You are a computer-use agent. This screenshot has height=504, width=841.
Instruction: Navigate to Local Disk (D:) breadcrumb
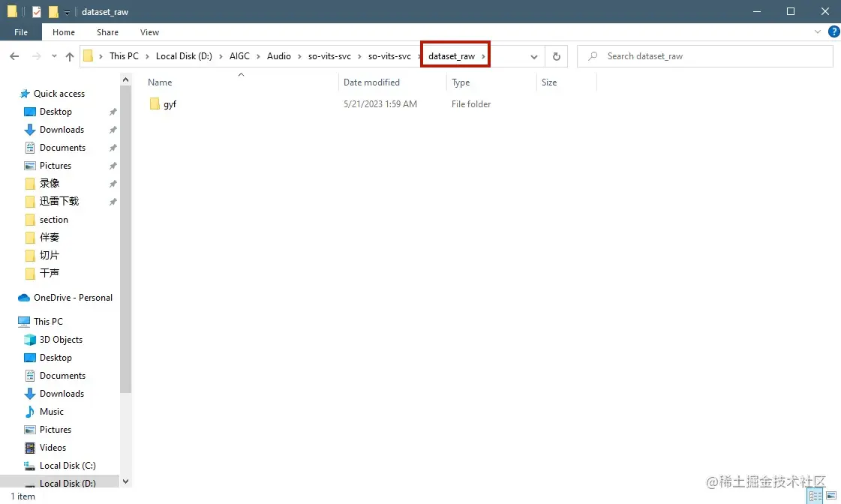pyautogui.click(x=184, y=56)
